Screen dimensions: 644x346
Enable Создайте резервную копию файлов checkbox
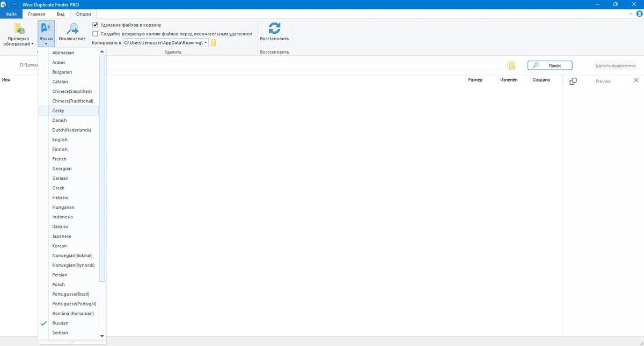(96, 33)
